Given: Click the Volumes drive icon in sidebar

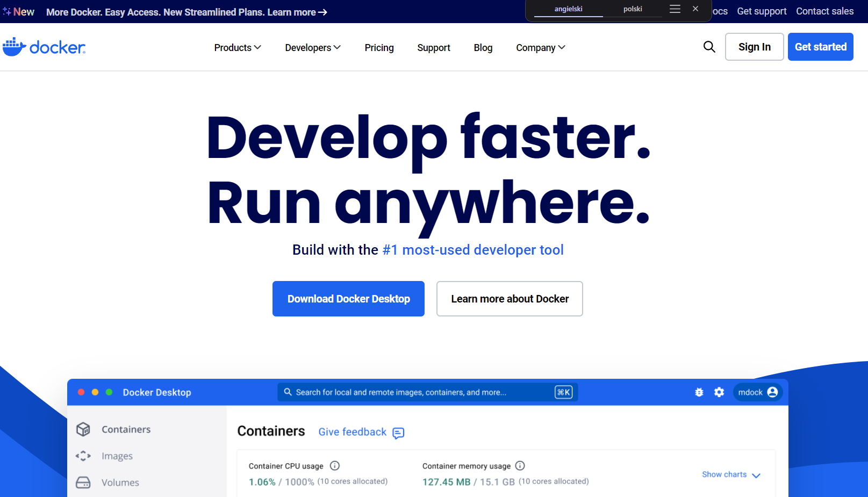Looking at the screenshot, I should point(83,482).
